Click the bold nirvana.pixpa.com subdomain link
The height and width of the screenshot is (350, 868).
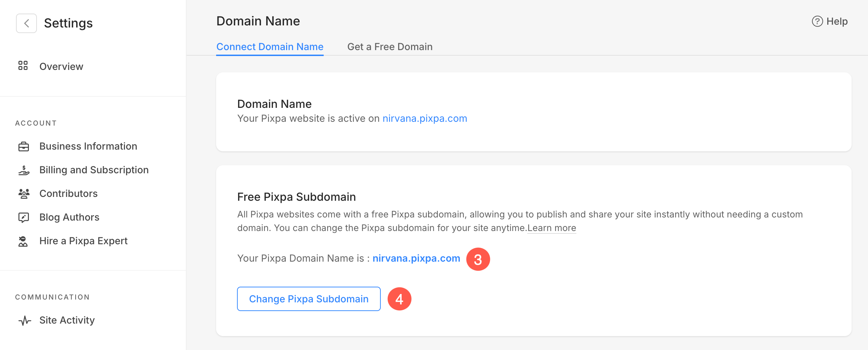[x=416, y=258]
